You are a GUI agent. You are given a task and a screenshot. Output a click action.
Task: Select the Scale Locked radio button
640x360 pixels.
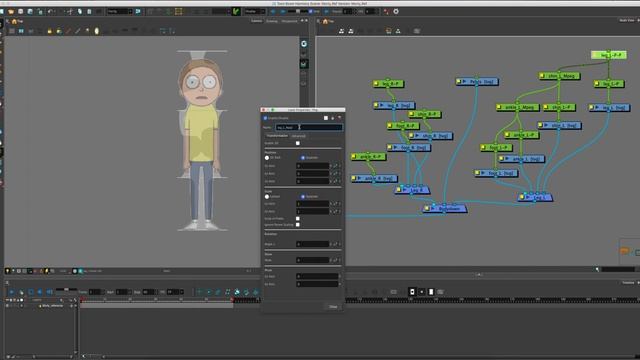pos(267,197)
